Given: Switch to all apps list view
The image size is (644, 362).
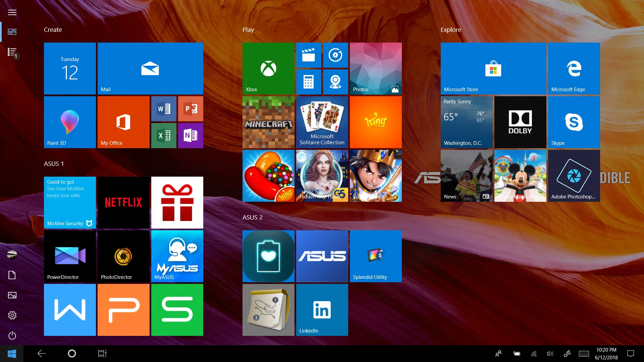Looking at the screenshot, I should point(12,52).
